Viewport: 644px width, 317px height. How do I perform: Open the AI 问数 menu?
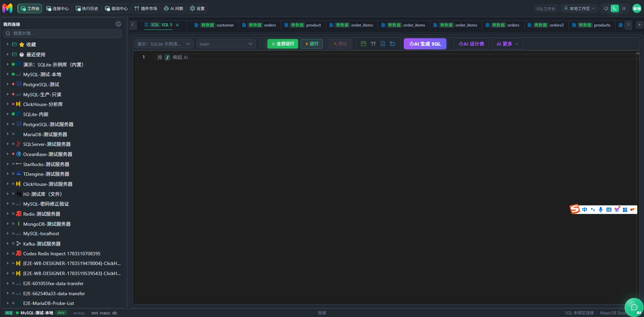(x=173, y=8)
